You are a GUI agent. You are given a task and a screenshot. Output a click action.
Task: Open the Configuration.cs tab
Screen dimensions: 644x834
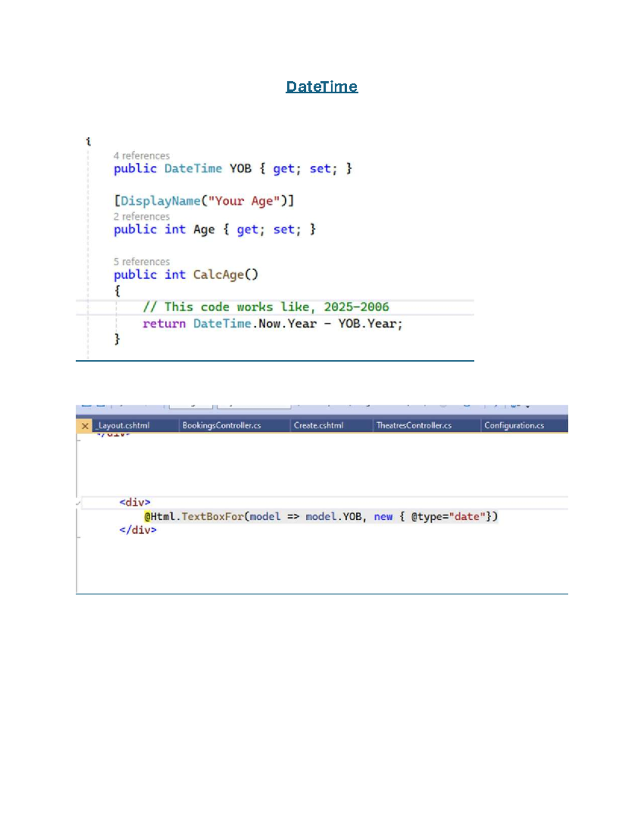514,425
